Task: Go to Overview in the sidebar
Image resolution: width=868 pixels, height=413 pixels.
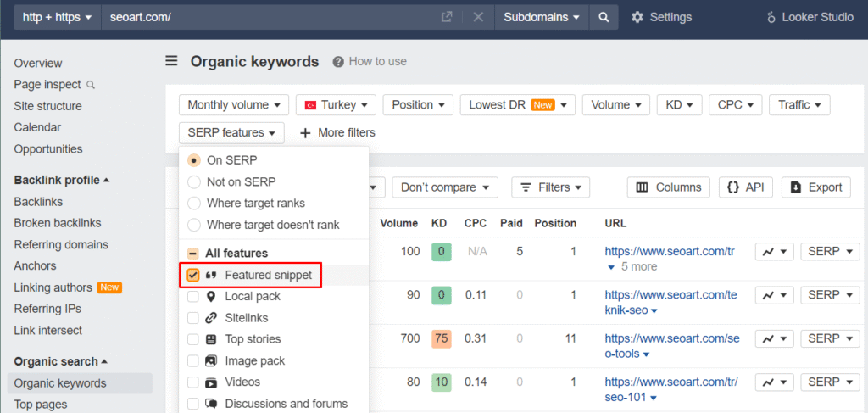Action: coord(38,64)
